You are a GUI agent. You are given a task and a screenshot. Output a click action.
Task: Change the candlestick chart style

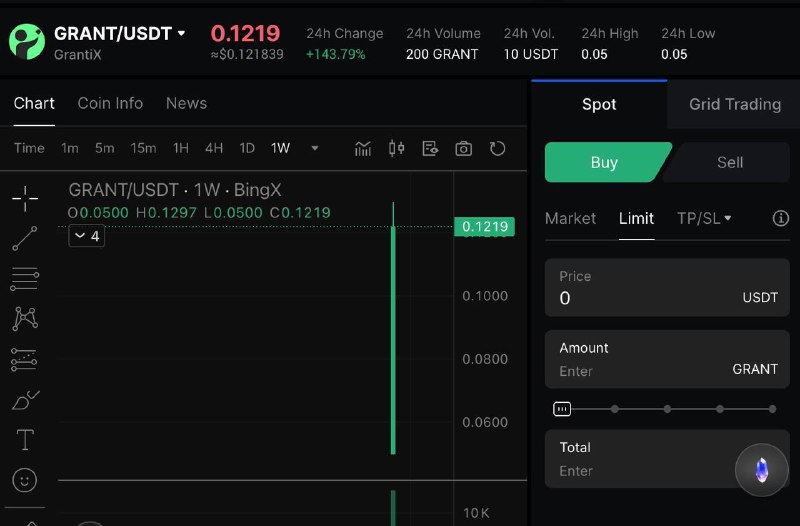(396, 149)
